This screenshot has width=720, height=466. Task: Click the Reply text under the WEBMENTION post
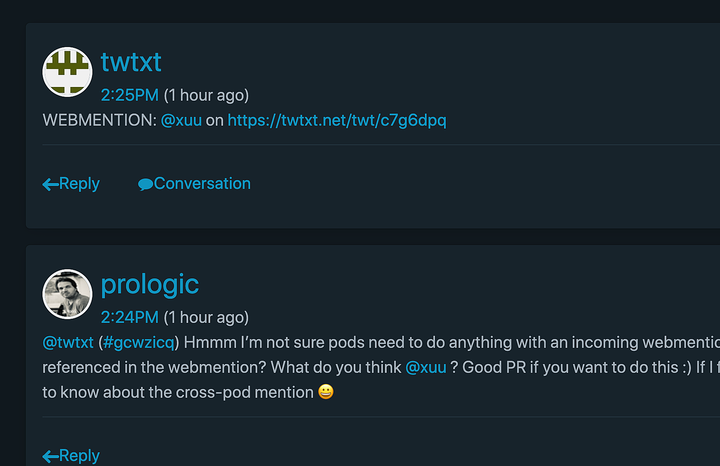pos(79,184)
